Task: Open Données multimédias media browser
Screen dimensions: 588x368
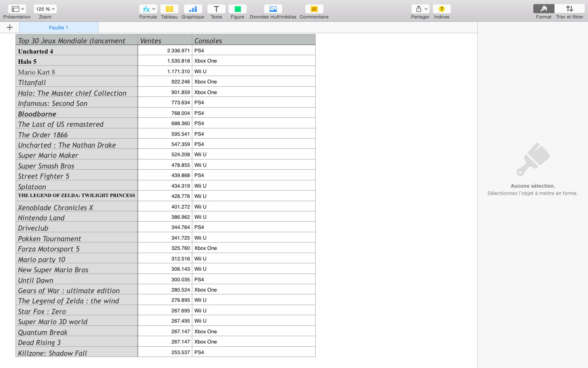Action: click(273, 9)
